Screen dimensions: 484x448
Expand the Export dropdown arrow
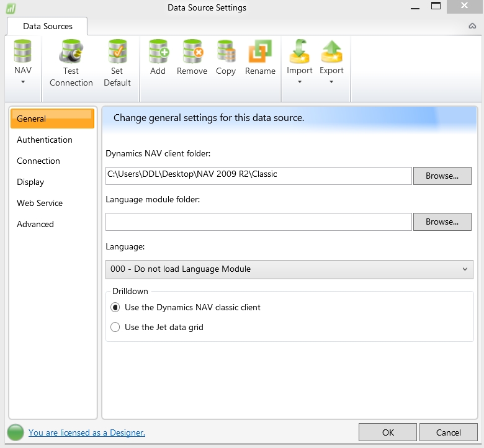point(331,82)
